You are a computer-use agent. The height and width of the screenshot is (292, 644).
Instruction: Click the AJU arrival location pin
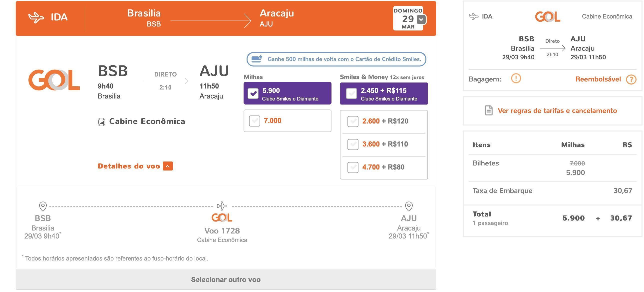tap(409, 206)
